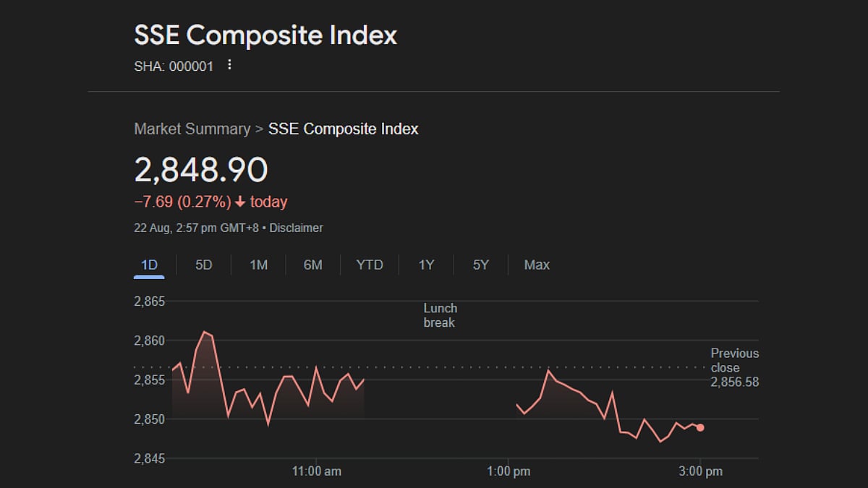
Task: View the 5Y chart range
Action: (481, 265)
